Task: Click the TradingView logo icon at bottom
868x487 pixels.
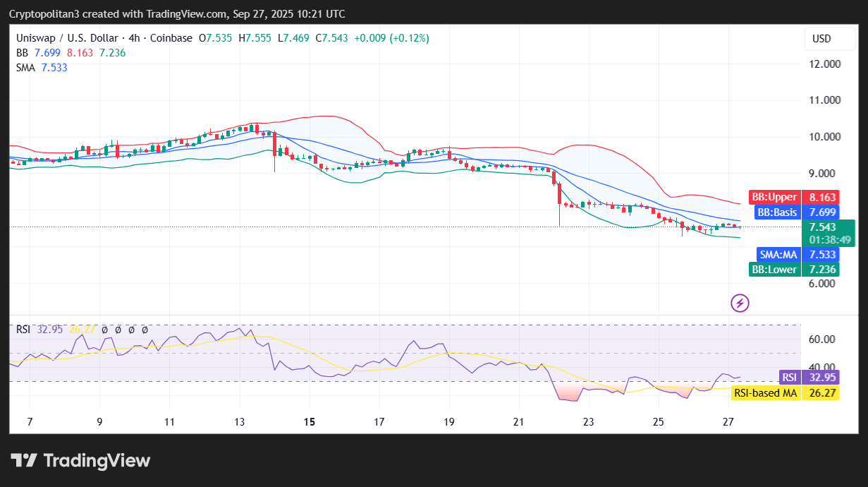Action: point(24,461)
